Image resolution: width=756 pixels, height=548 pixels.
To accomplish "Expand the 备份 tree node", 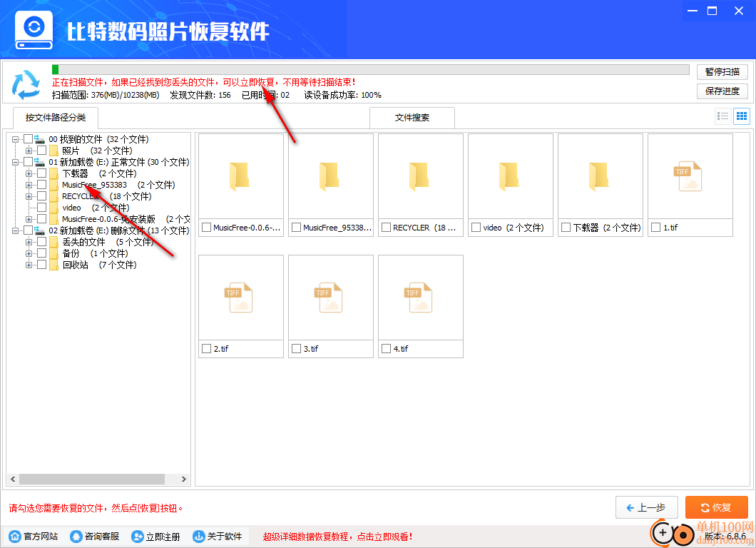I will (x=29, y=253).
